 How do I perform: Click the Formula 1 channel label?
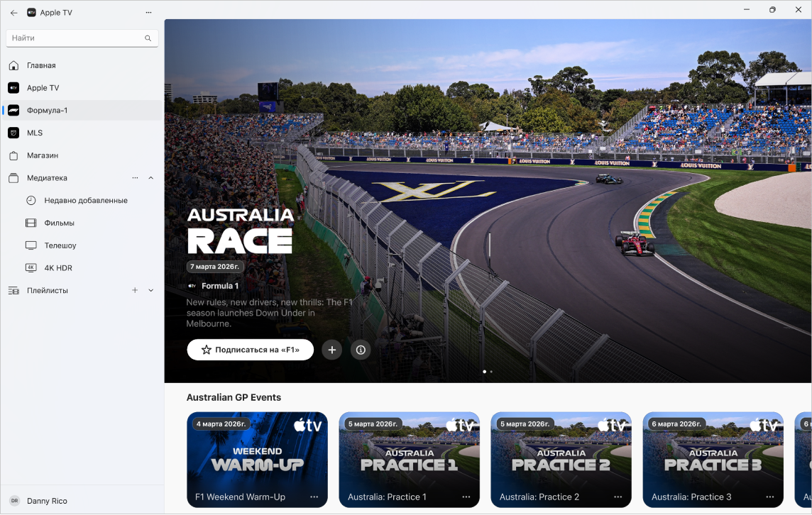tap(214, 286)
